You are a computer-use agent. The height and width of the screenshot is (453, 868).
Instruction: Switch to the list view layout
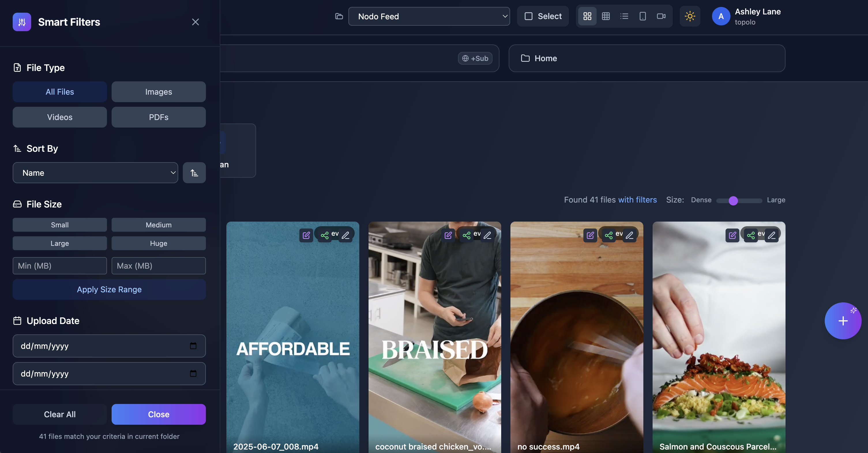coord(624,16)
